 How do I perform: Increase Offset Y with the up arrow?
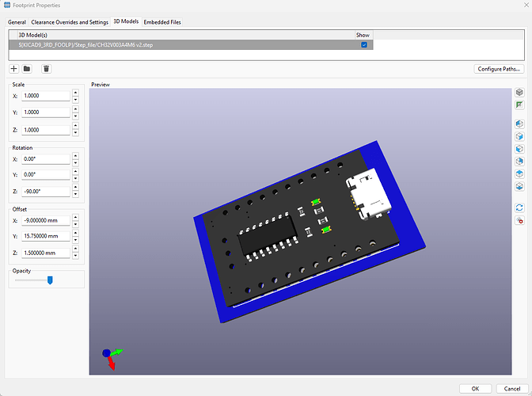tap(75, 233)
